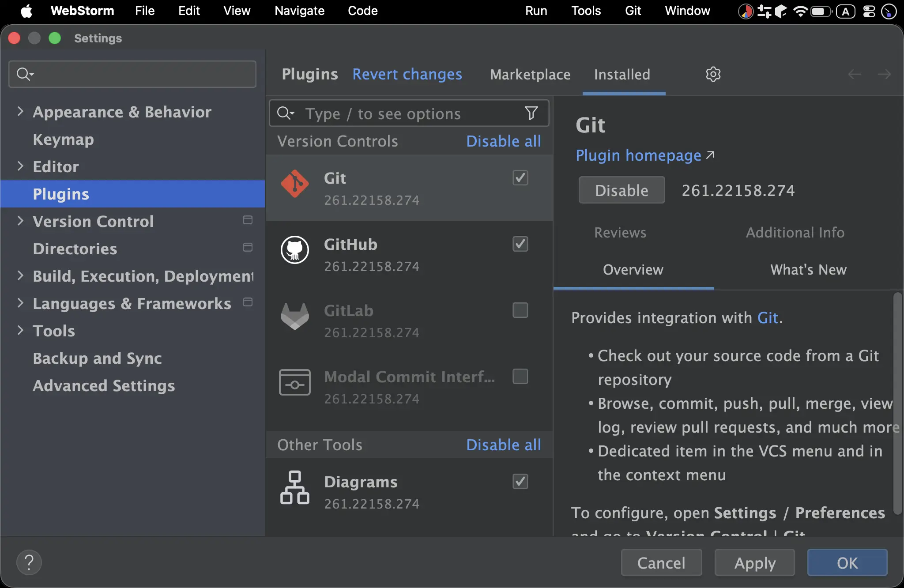
Task: Click the Apply button
Action: 755,562
